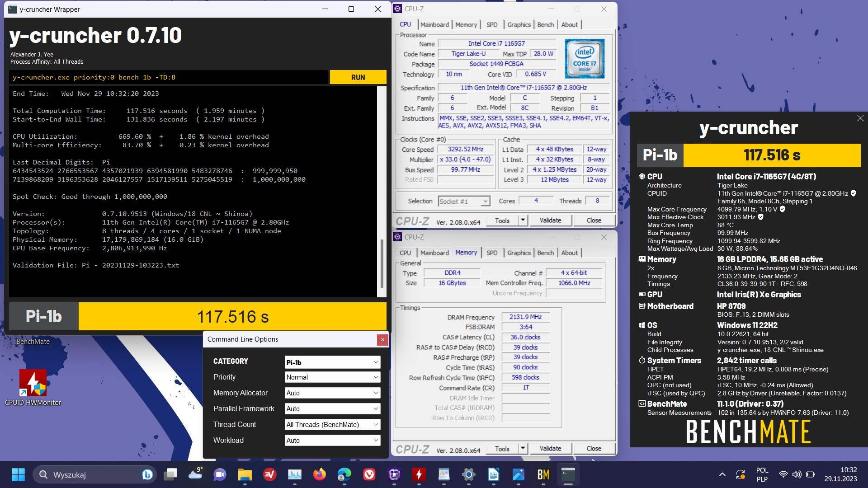This screenshot has width=868, height=488.
Task: Expand the Memory Allocator dropdown
Action: pyautogui.click(x=332, y=393)
